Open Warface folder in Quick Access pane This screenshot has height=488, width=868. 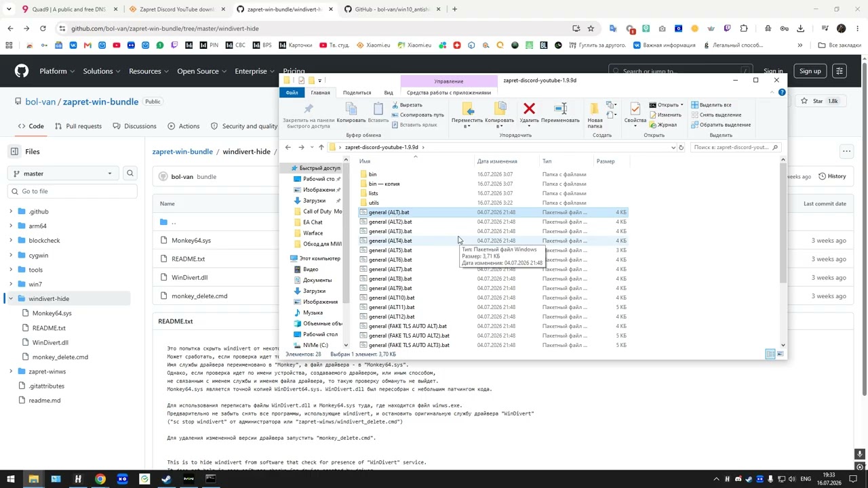pos(313,233)
